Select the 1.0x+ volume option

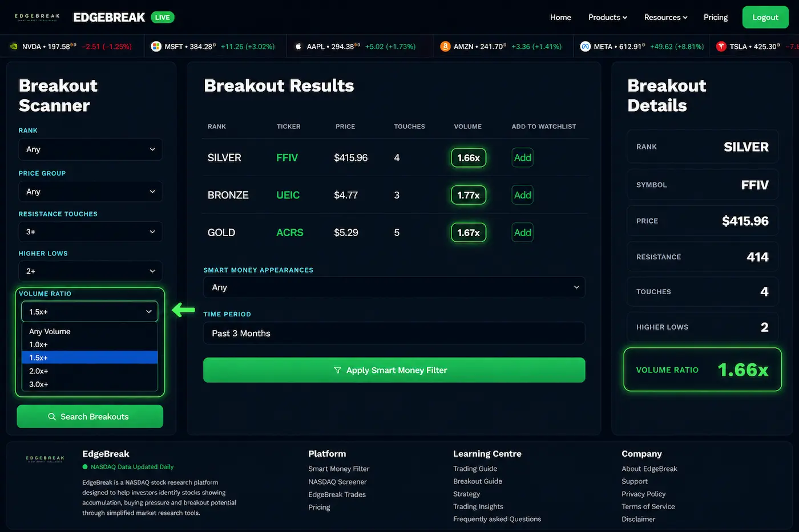tap(90, 344)
